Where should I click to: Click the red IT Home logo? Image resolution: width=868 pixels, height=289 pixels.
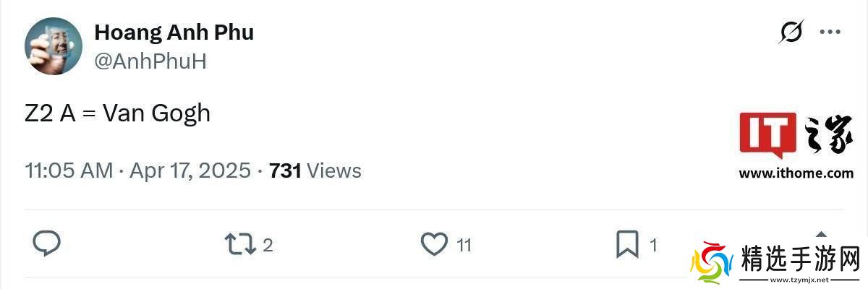tap(767, 135)
